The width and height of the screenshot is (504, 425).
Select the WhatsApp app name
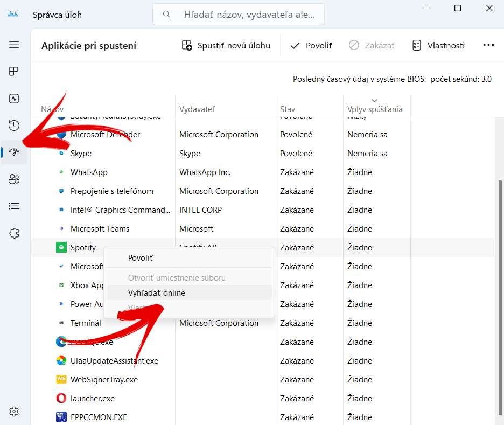click(x=89, y=172)
